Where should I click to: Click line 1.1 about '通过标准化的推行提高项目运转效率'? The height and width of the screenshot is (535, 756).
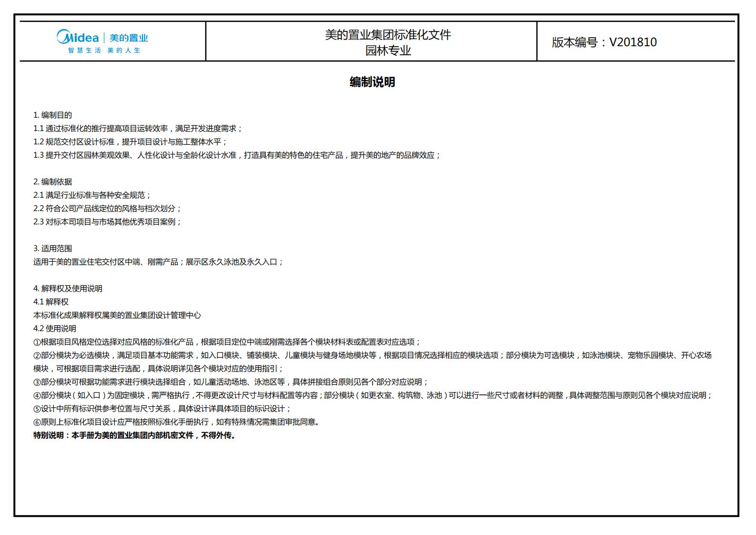138,128
